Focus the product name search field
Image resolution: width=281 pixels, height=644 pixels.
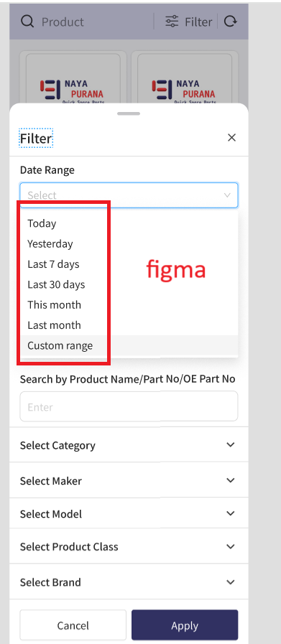coord(129,406)
